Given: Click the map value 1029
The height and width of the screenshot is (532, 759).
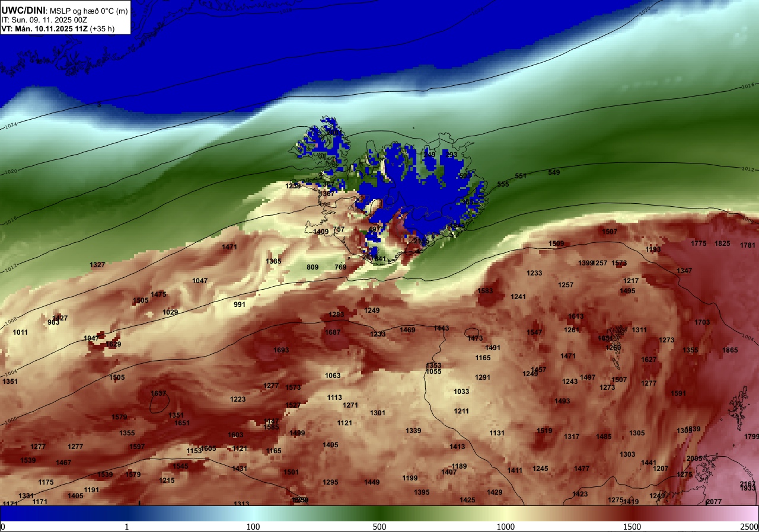Looking at the screenshot, I should point(170,312).
